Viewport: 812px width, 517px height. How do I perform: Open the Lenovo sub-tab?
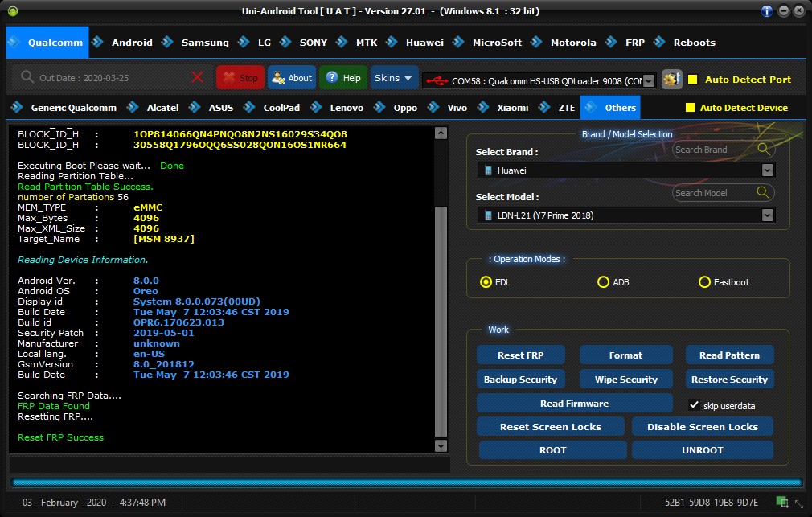[x=337, y=108]
